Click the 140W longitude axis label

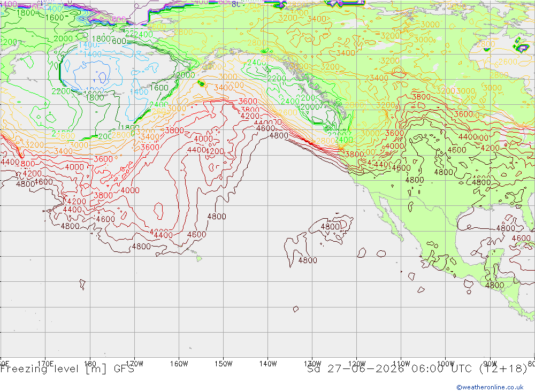[268, 363]
